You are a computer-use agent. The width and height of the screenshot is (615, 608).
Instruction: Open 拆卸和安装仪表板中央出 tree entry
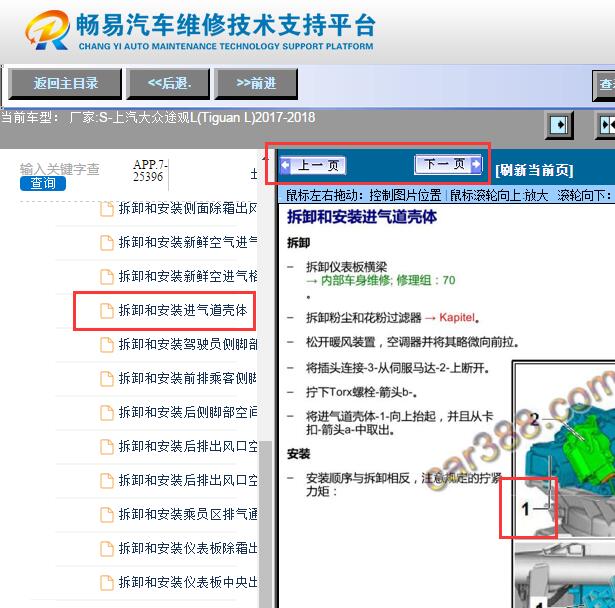187,582
